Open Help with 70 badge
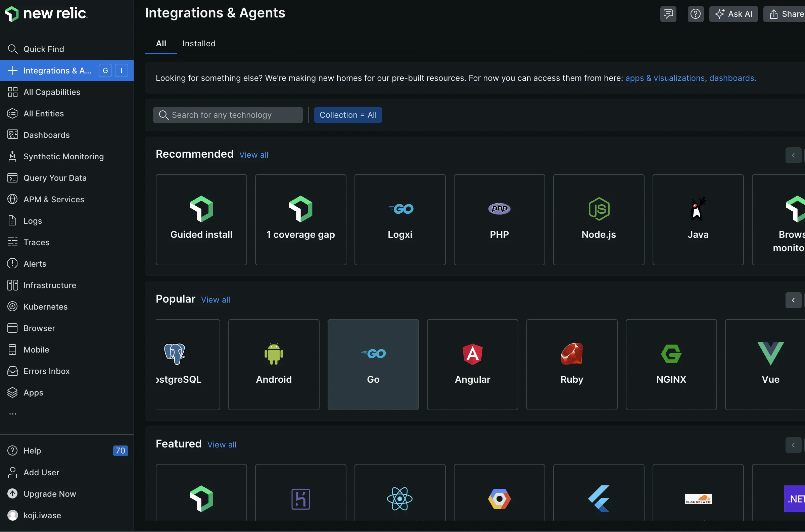The image size is (805, 532). coord(66,450)
